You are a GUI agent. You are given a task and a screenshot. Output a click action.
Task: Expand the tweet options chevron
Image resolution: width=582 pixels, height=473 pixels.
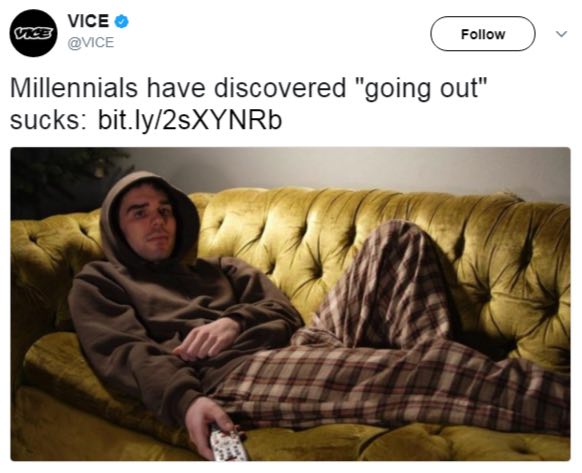tap(561, 34)
